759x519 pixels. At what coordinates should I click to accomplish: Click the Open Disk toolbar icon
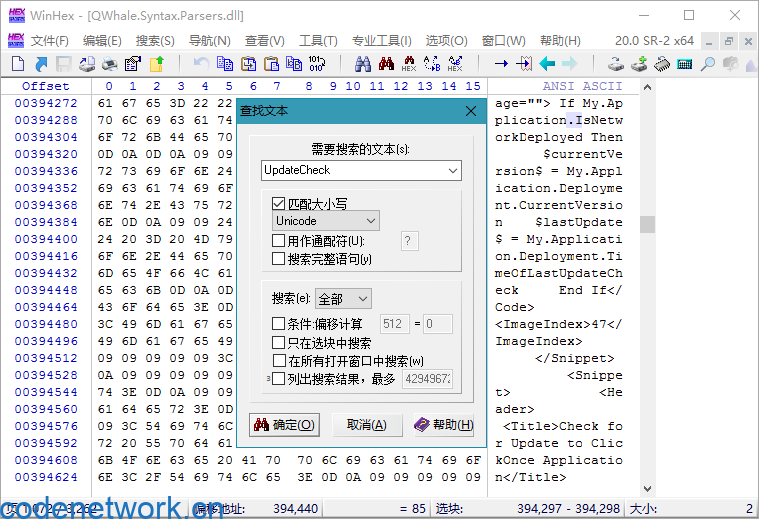coord(616,63)
